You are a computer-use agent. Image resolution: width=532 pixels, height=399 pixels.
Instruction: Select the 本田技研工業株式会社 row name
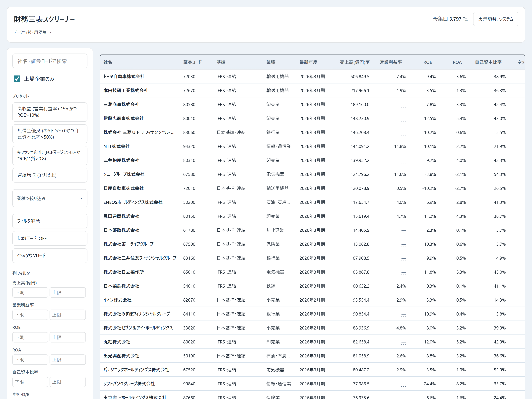pos(126,90)
